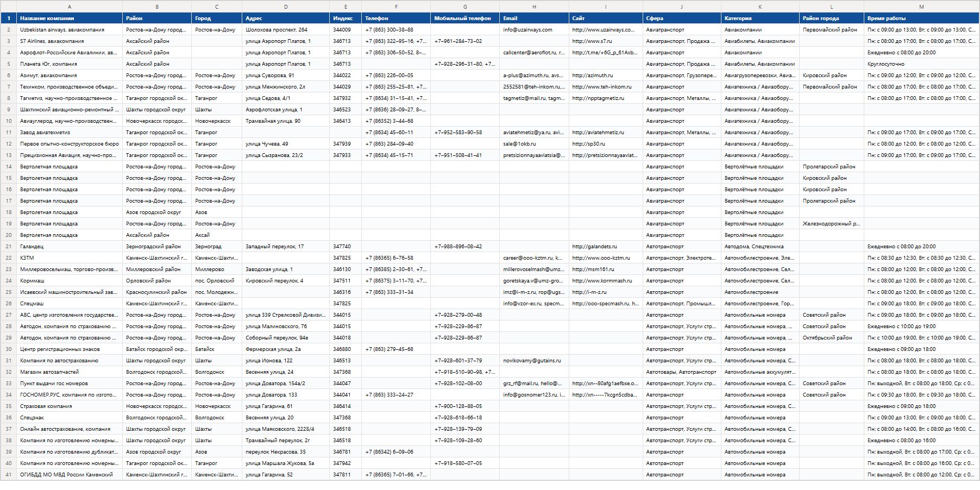Click column letter A header

click(x=70, y=7)
